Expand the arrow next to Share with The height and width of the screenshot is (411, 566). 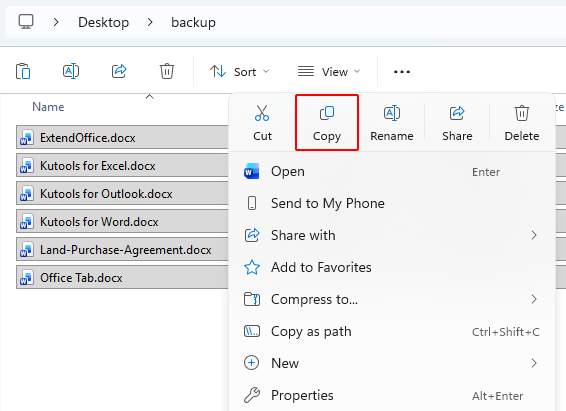534,235
